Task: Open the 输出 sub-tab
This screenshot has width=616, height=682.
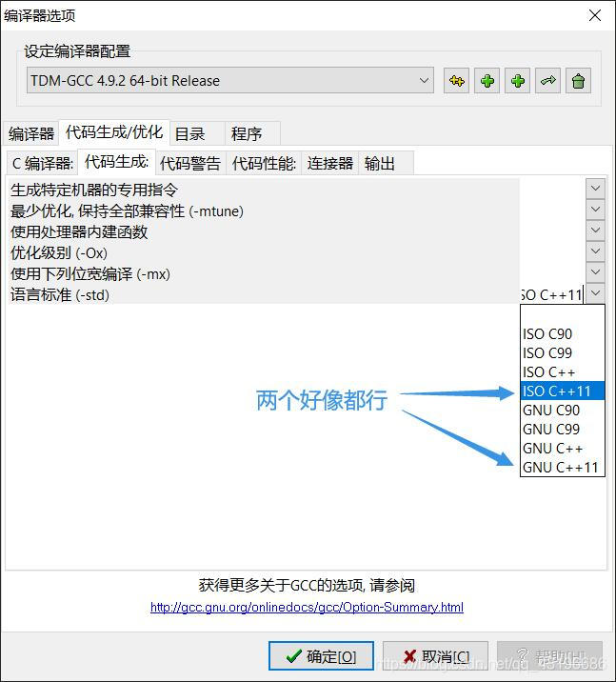Action: [386, 164]
